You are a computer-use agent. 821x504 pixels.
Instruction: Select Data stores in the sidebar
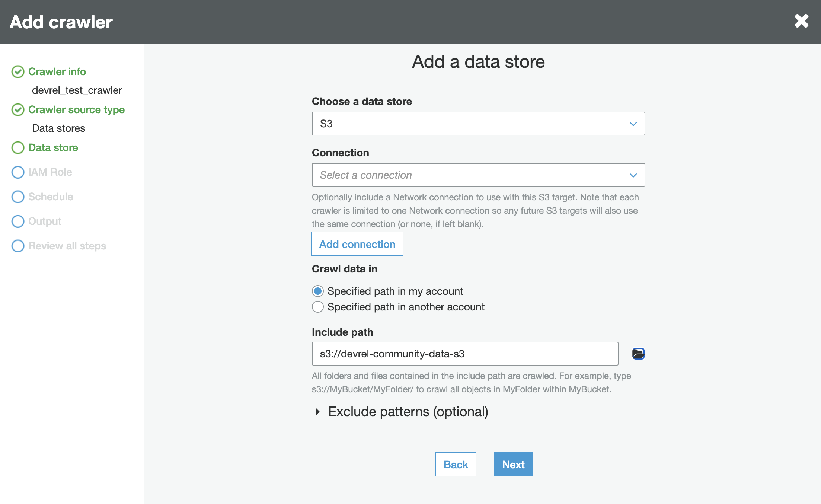tap(58, 128)
